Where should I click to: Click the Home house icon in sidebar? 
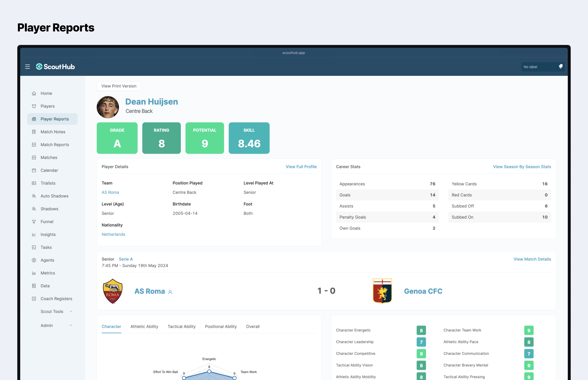pos(34,93)
